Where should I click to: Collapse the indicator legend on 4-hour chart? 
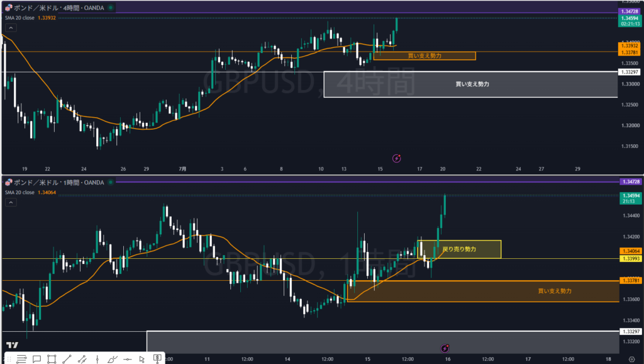point(11,28)
